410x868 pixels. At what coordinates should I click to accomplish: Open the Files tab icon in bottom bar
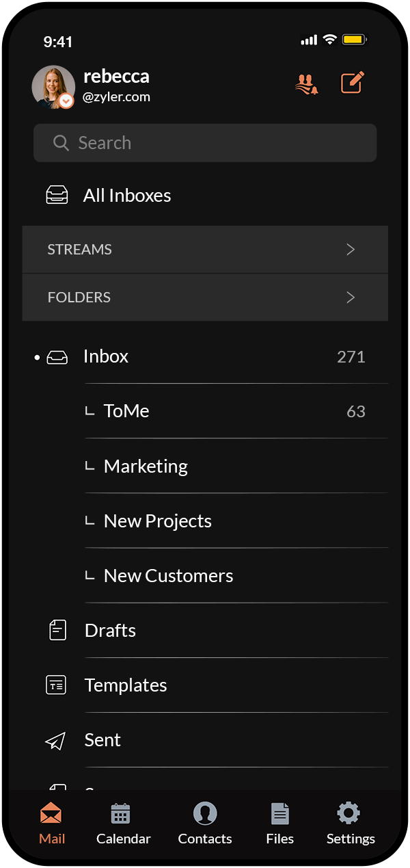279,813
